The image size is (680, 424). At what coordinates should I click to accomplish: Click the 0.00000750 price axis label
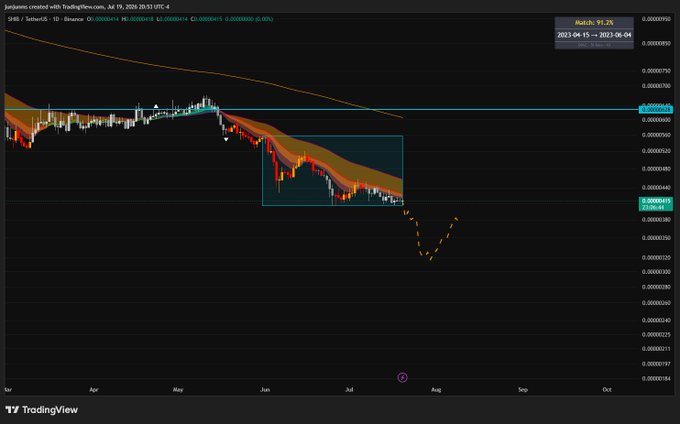point(656,71)
